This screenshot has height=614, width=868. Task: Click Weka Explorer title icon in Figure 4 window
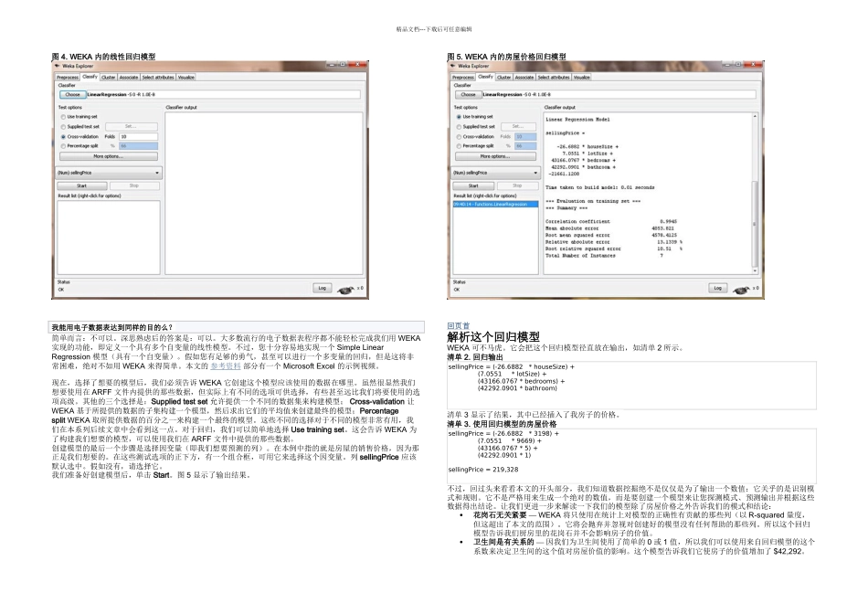[57, 66]
